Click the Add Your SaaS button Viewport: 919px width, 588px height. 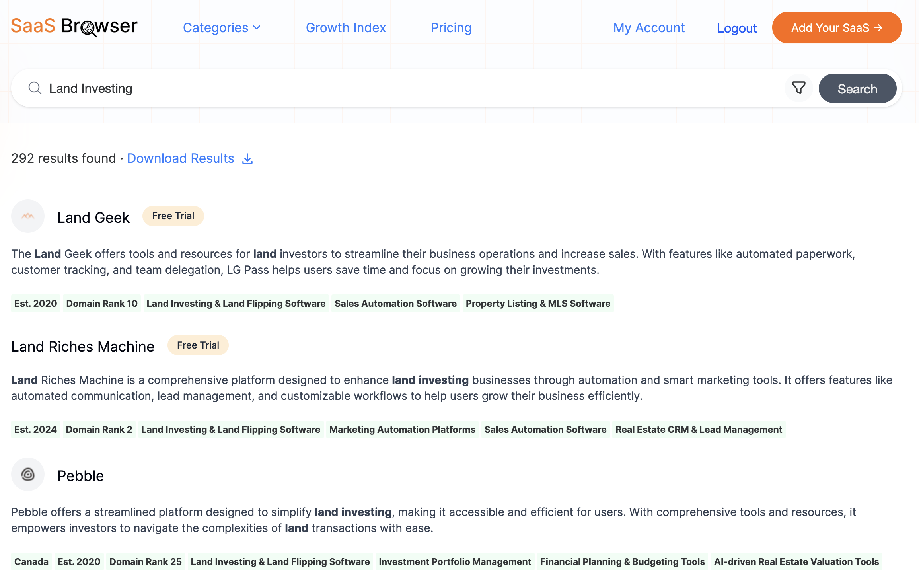[x=837, y=27]
